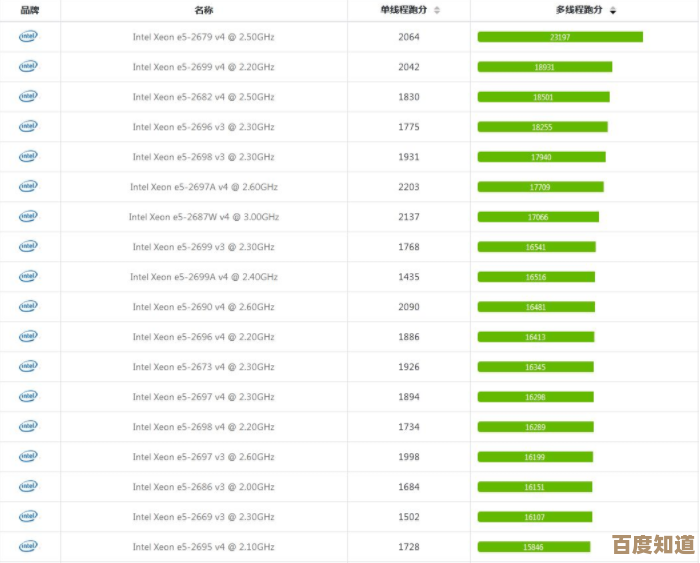
Task: Click the Intel logo in the e5-2687W v4 row
Action: (x=28, y=217)
